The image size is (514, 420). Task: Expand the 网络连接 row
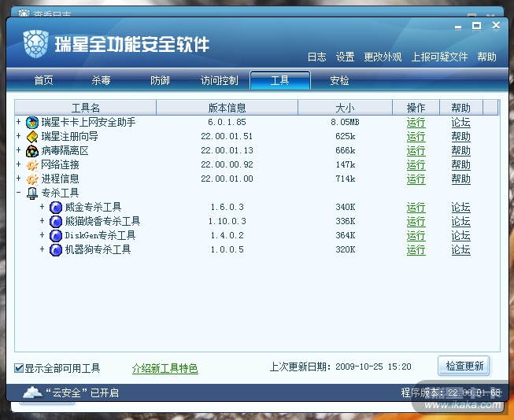[x=19, y=164]
